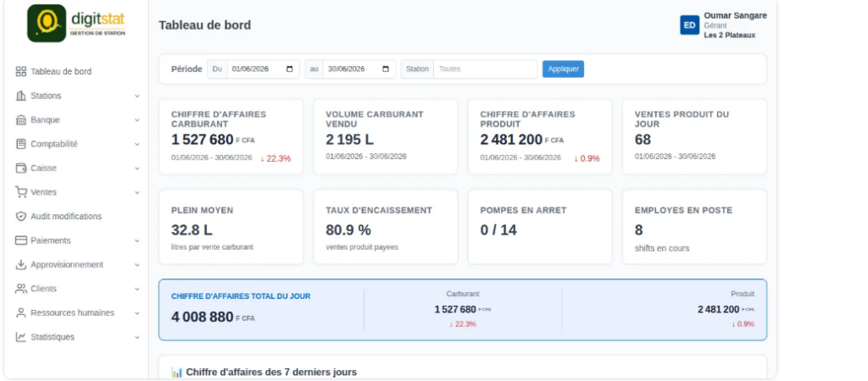Click the Chiffre d'affaires carburant card value 1 527 680

(x=203, y=140)
